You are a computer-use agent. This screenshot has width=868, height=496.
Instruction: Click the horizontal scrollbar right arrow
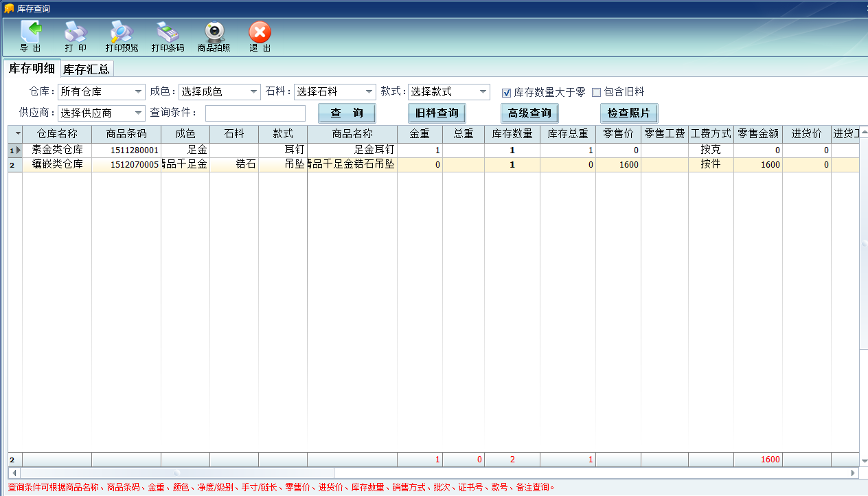(854, 473)
